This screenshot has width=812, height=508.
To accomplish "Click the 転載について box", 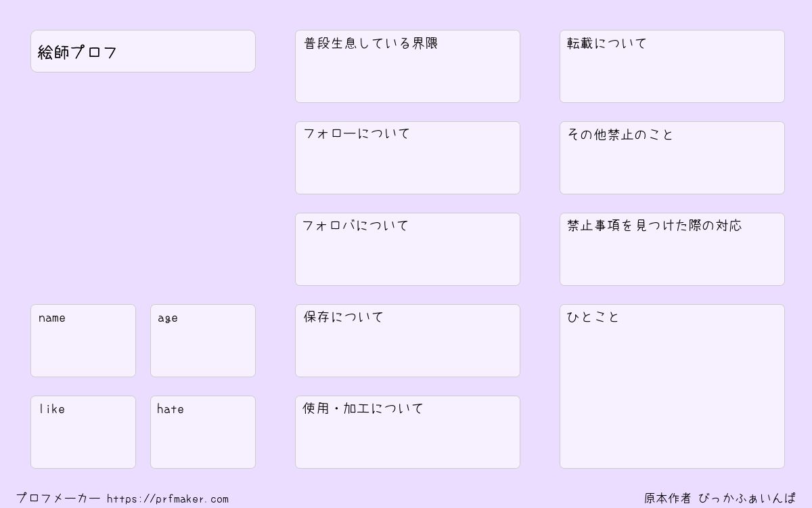I will 672,66.
